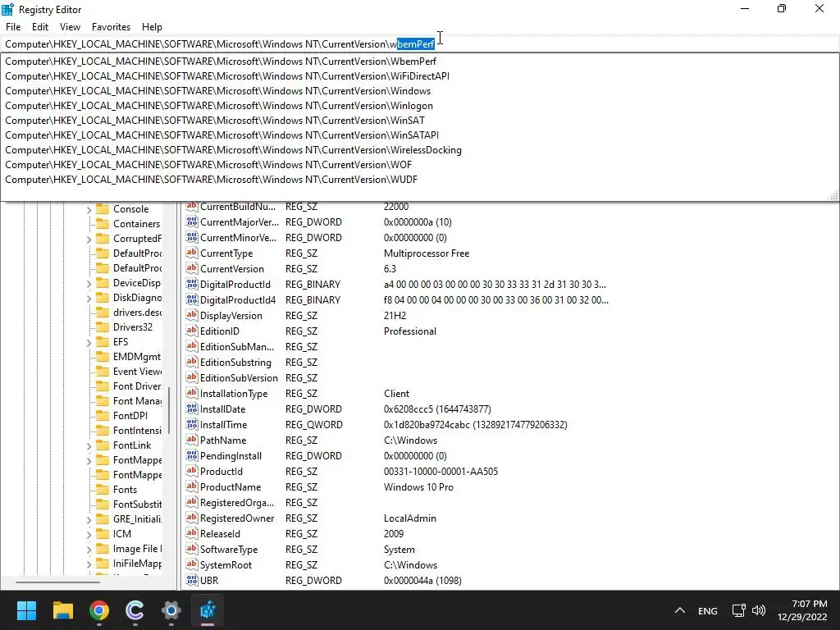Open the Favorites menu
The width and height of the screenshot is (840, 630).
(x=111, y=27)
